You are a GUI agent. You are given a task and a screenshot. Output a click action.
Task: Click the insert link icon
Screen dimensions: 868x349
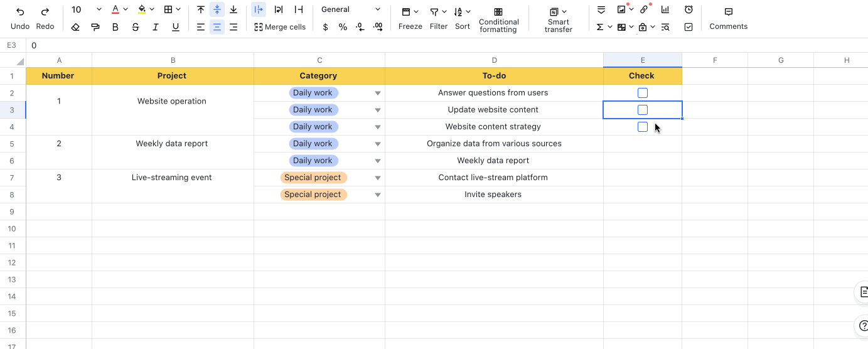643,9
